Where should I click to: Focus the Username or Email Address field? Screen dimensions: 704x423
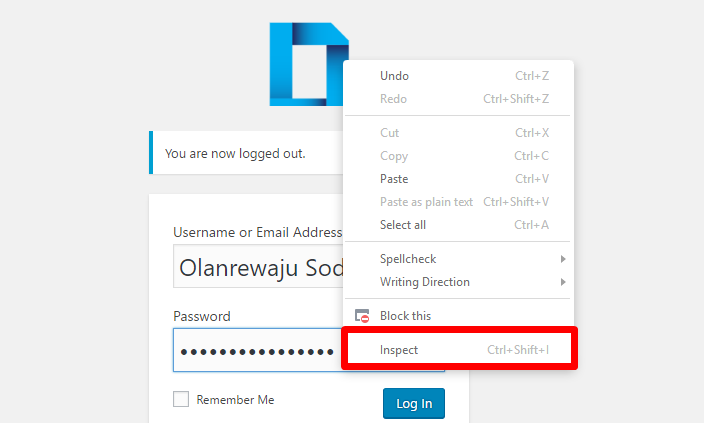(258, 266)
